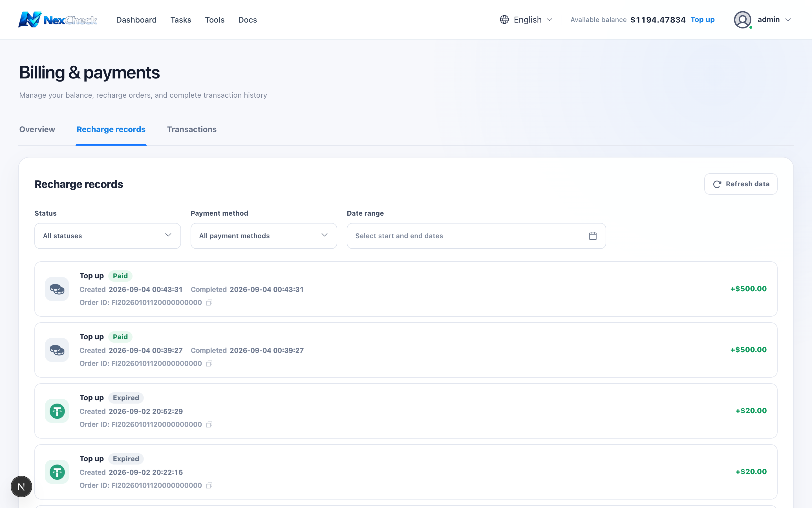Click Completed time 2026-09-04 00:43:31
This screenshot has width=812, height=508.
coord(266,290)
